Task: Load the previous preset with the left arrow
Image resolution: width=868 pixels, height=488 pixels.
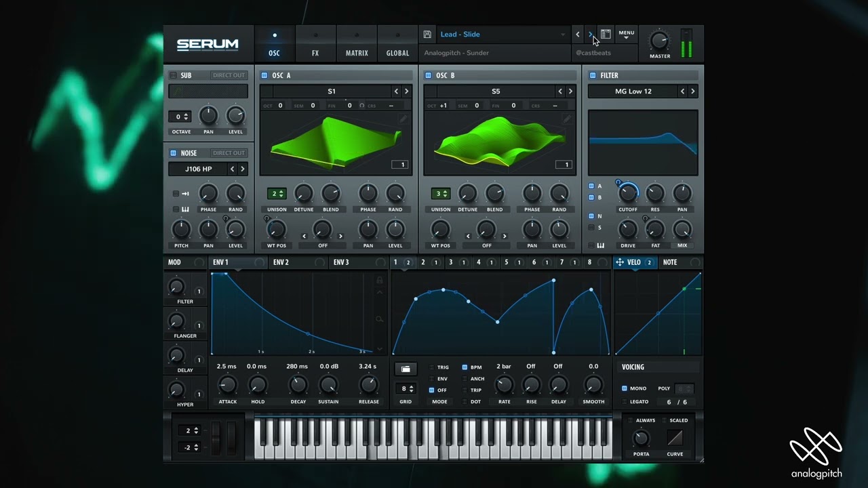Action: (x=578, y=35)
